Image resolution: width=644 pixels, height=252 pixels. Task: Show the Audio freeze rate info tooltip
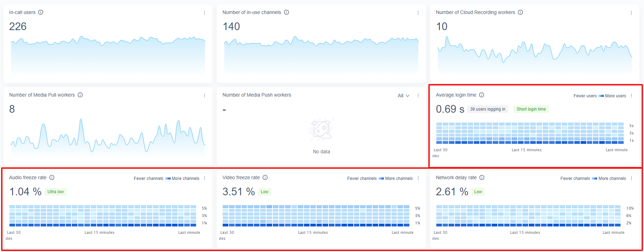pyautogui.click(x=52, y=177)
